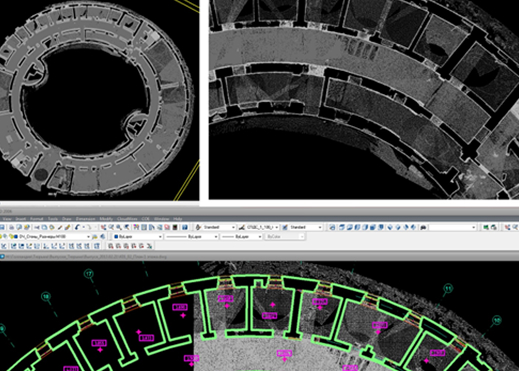The height and width of the screenshot is (371, 519).
Task: Click the Match Properties icon
Action: pos(60,227)
